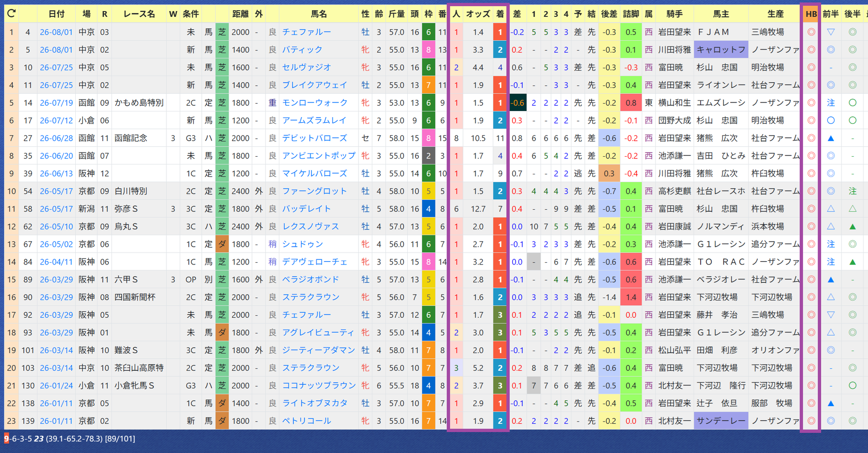The image size is (868, 453).
Task: Open horse アグレイビューティ link
Action: [x=318, y=332]
